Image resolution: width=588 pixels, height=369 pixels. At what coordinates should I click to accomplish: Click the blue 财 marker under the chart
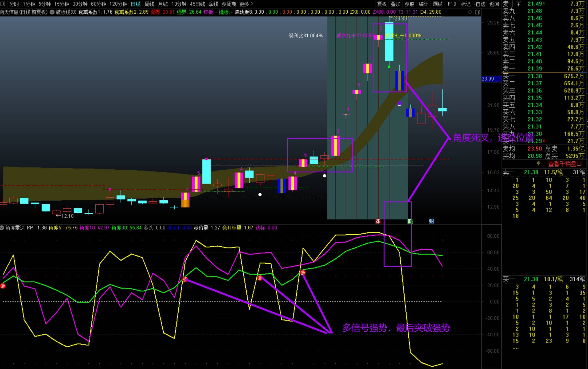432,221
